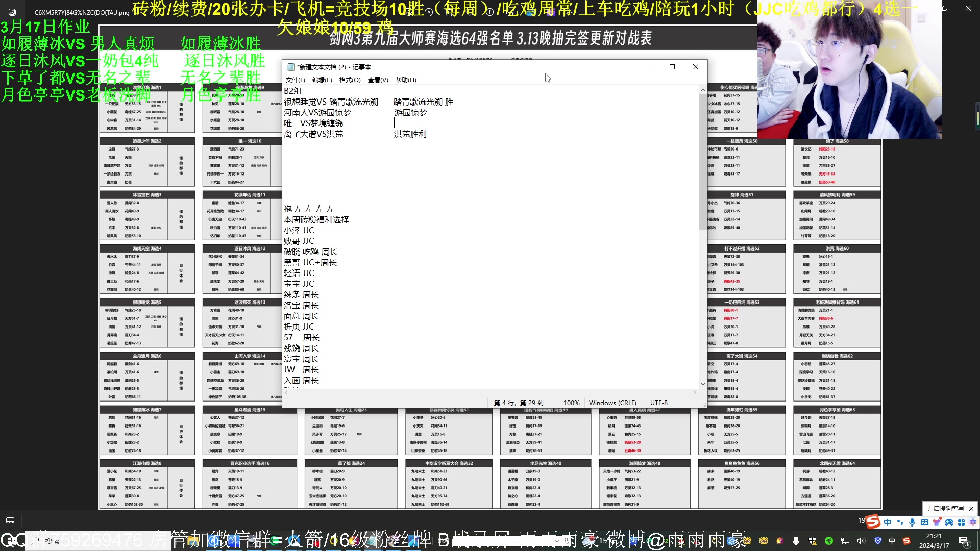This screenshot has height=551, width=980.
Task: Open the 编辑(E) menu in Notepad
Action: [x=322, y=80]
